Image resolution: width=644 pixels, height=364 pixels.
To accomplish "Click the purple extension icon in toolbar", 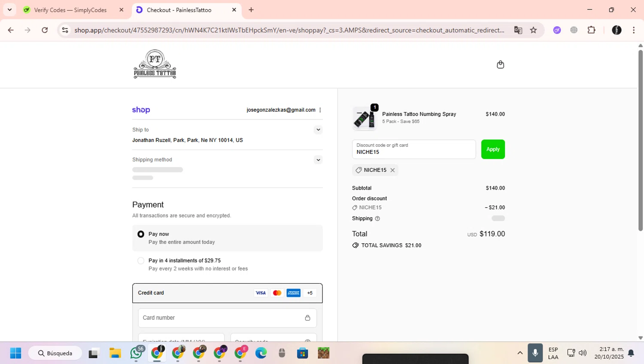I will click(x=557, y=30).
